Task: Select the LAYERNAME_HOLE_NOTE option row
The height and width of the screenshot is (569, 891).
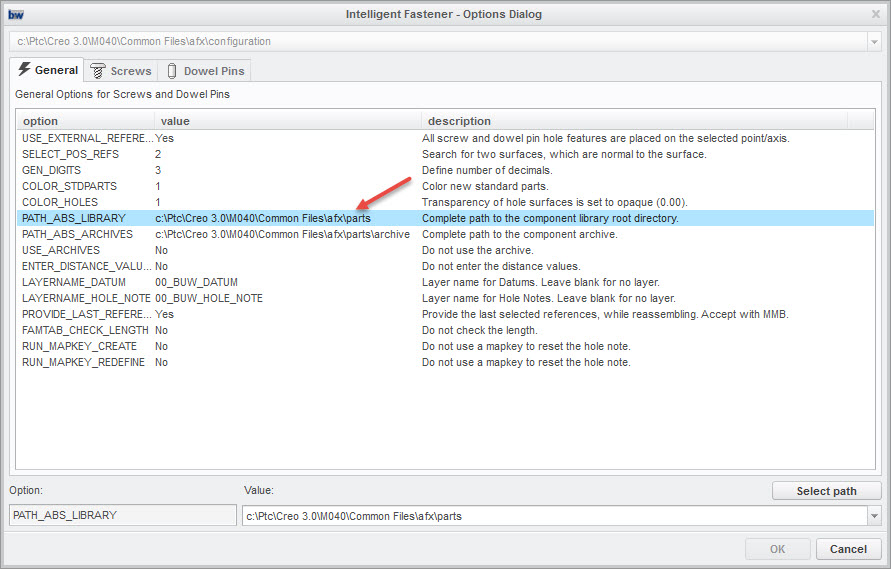Action: point(446,298)
